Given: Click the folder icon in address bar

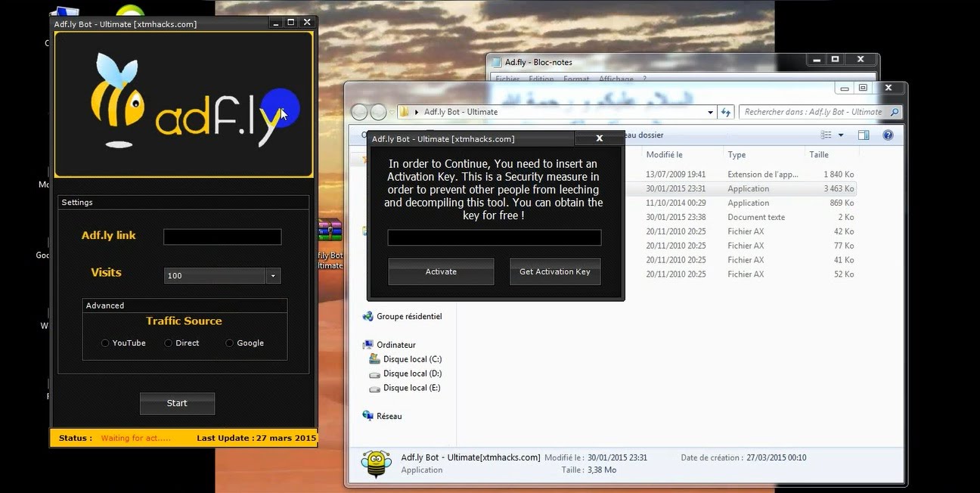Looking at the screenshot, I should (405, 112).
